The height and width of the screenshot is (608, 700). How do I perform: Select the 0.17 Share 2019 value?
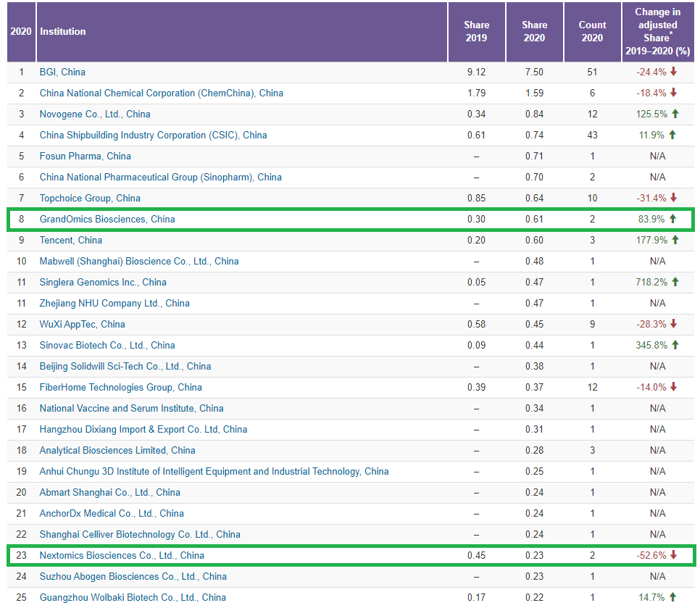point(476,596)
